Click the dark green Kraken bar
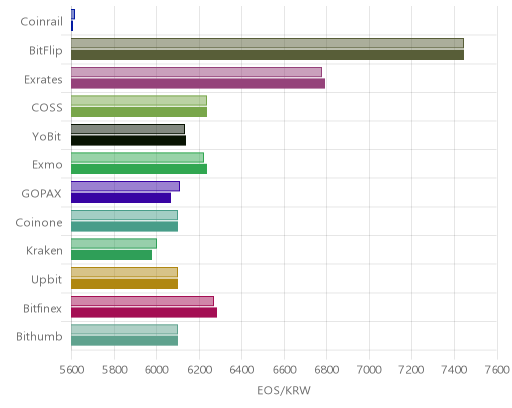The height and width of the screenshot is (408, 512). (111, 255)
